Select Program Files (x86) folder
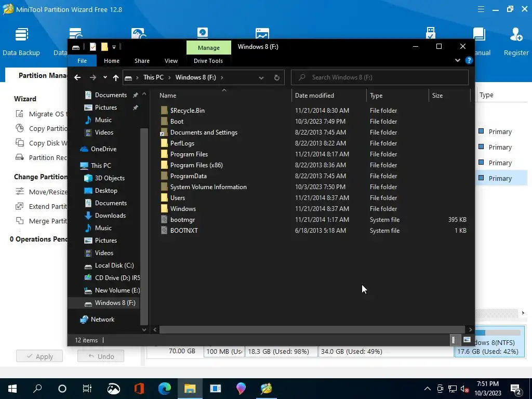Screen dimensions: 532x399 [192, 165]
